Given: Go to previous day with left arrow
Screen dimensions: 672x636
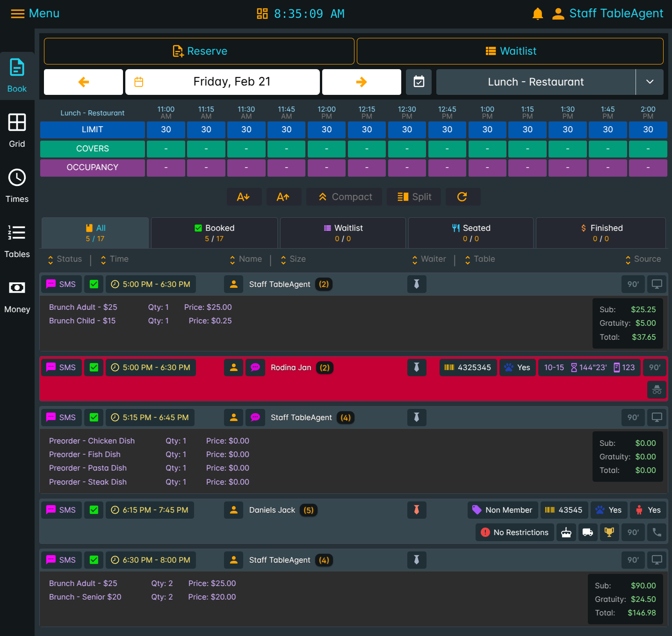Looking at the screenshot, I should coord(83,82).
